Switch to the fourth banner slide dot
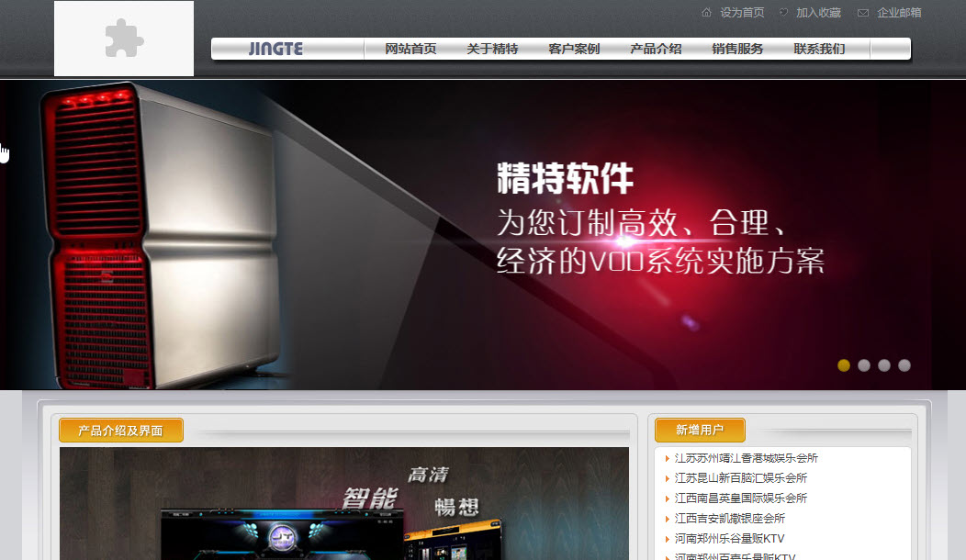Viewport: 966px width, 560px height. pos(904,365)
